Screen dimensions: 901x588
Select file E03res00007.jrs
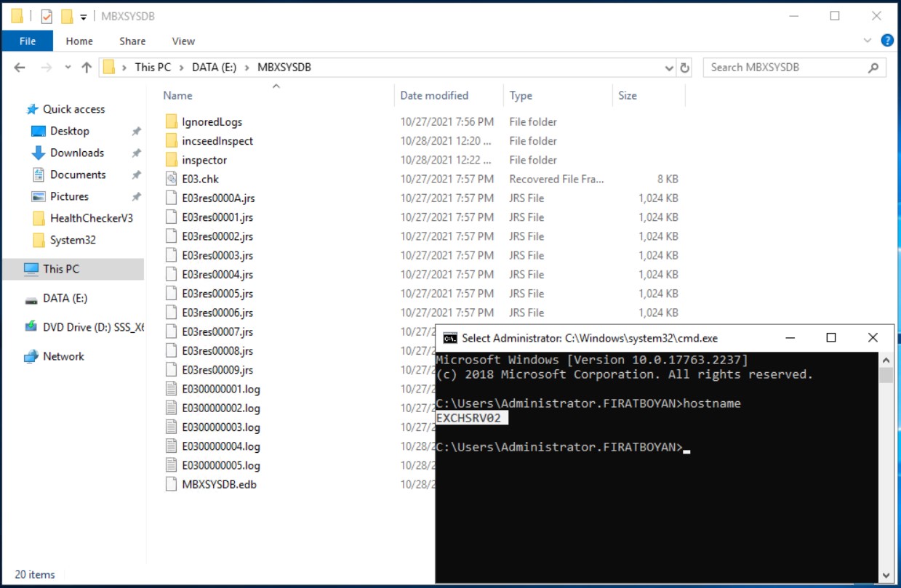[x=217, y=331]
